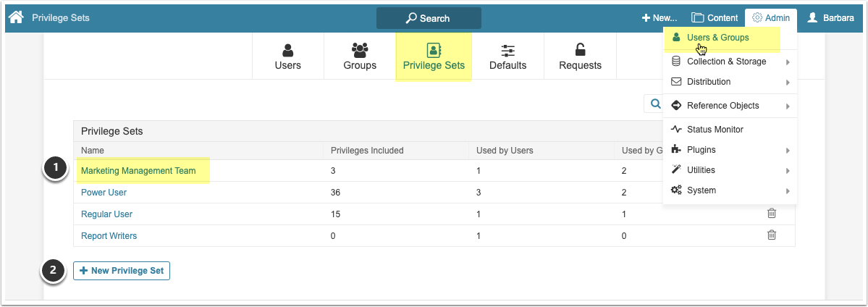Go to the Requests tab
Viewport: 868px width, 307px height.
[580, 56]
